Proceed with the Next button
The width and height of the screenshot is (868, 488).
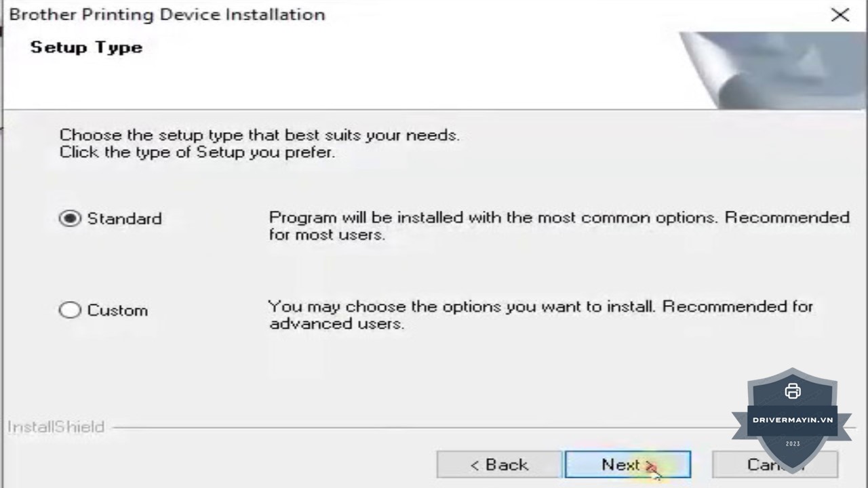click(627, 465)
